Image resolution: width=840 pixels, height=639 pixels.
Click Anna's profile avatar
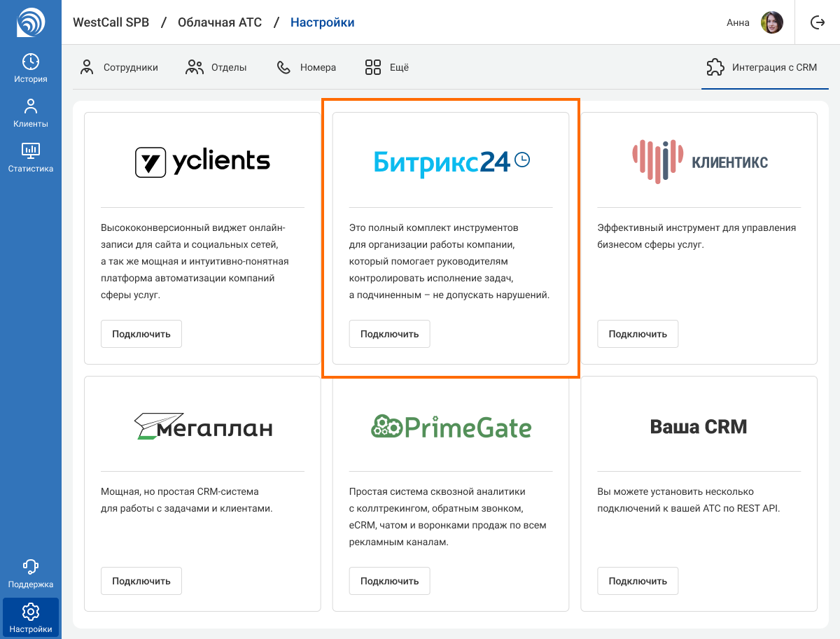click(771, 22)
